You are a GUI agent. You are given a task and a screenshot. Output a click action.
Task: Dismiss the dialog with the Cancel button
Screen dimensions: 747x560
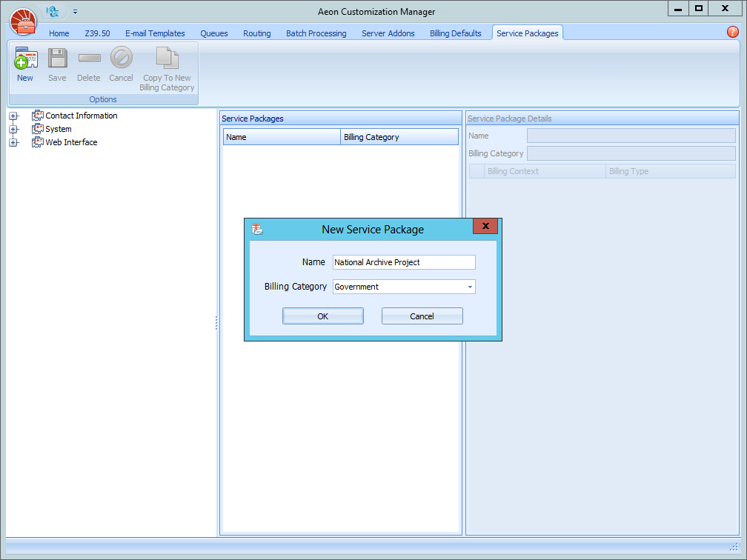(x=422, y=316)
